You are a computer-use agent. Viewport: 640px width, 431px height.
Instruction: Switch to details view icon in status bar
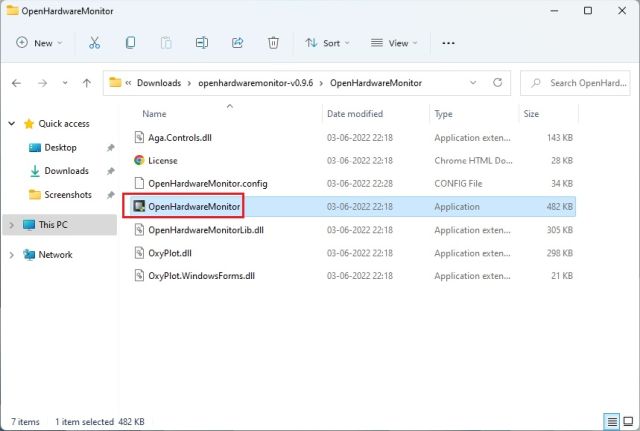[x=611, y=421]
